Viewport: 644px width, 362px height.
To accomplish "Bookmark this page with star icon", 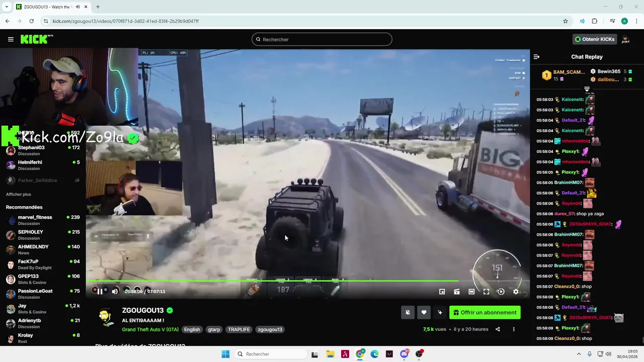I will tap(566, 21).
